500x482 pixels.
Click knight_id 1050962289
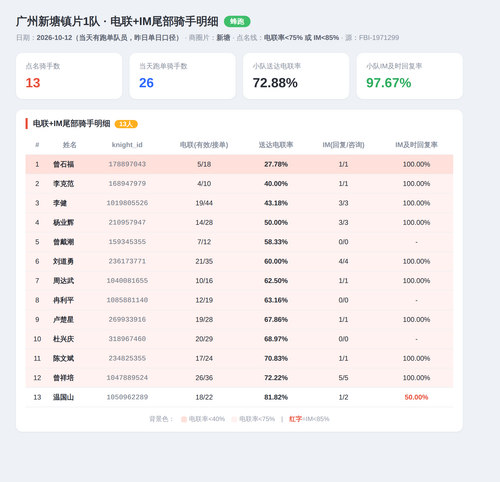pos(127,397)
